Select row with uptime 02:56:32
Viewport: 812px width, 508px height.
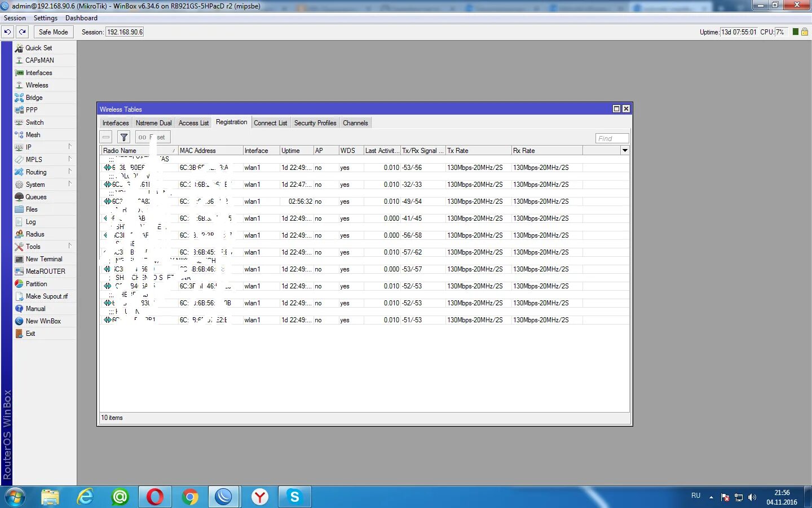(x=364, y=202)
